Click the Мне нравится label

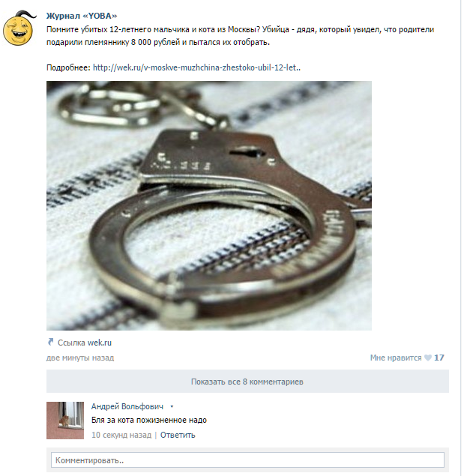(396, 358)
